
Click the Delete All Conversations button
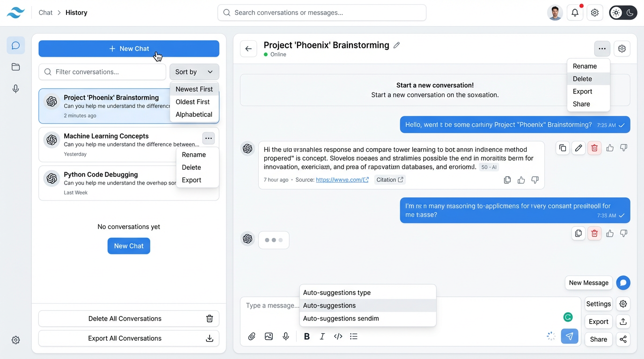pos(129,319)
